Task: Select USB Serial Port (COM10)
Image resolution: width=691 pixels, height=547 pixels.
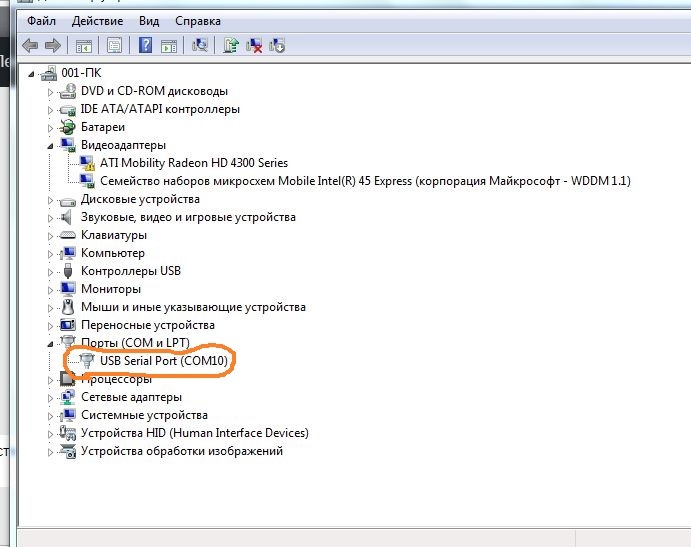Action: 164,361
